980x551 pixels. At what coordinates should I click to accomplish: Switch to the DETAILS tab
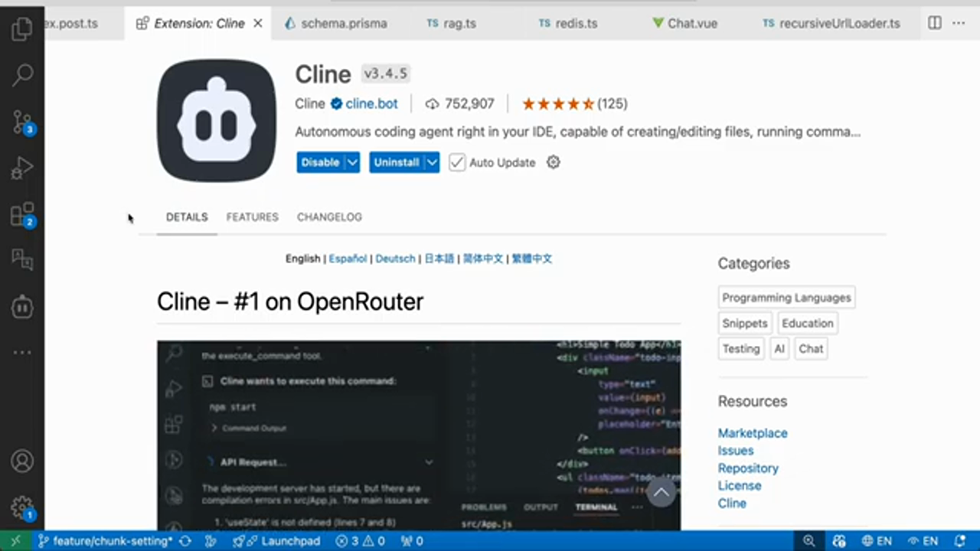187,217
